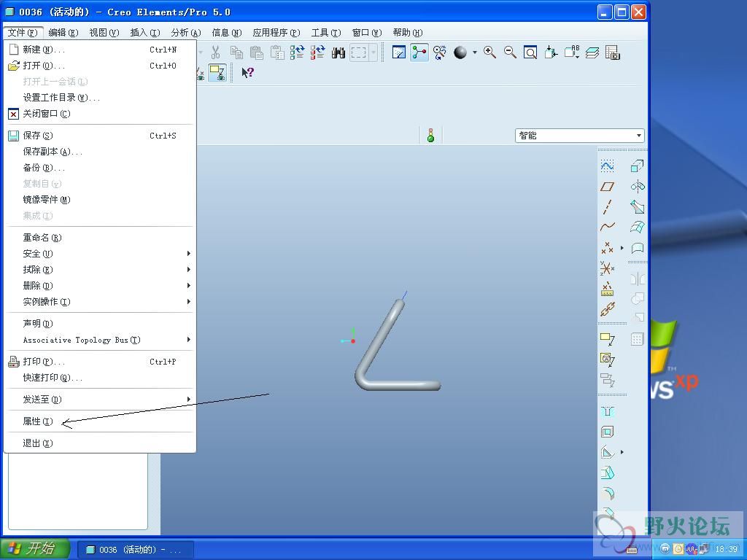Click the Extrude tool icon
The image size is (747, 560).
pos(638,166)
